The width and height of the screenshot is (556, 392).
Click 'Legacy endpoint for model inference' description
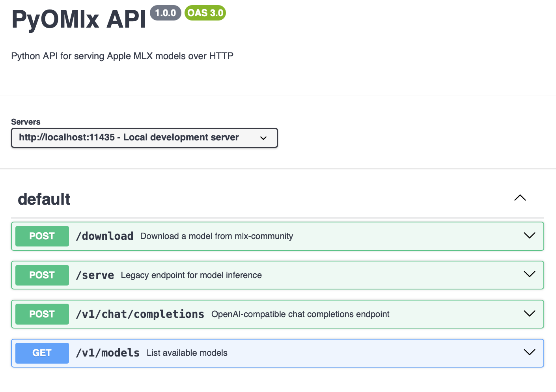191,275
